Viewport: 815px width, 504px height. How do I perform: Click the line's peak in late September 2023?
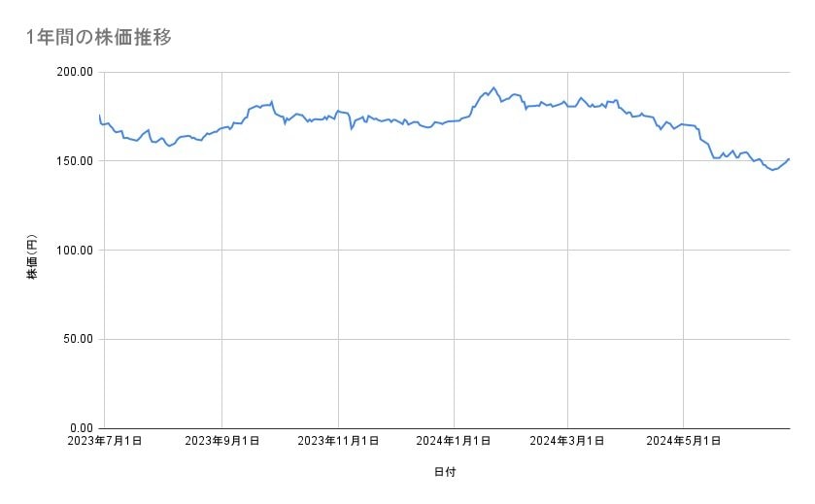272,101
